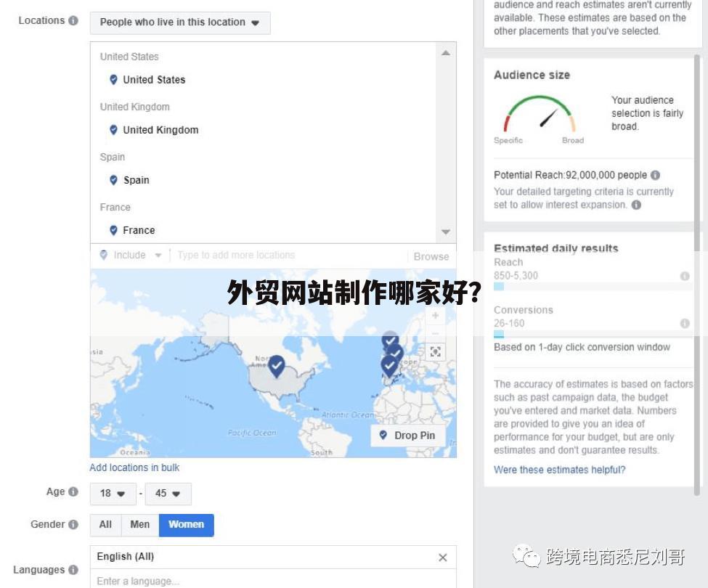This screenshot has height=588, width=708.
Task: Open the minimum age dropdown showing 18
Action: point(113,493)
